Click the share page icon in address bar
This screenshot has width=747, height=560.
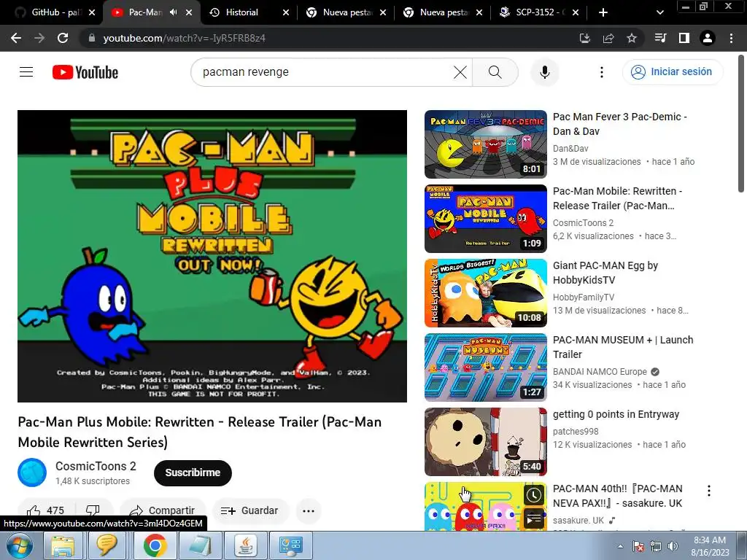[x=608, y=38]
